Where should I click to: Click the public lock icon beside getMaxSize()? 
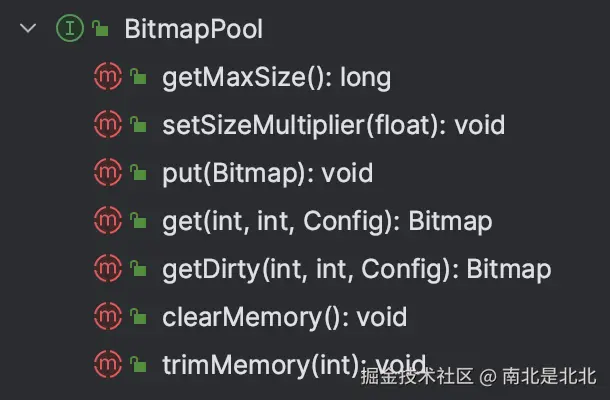139,78
